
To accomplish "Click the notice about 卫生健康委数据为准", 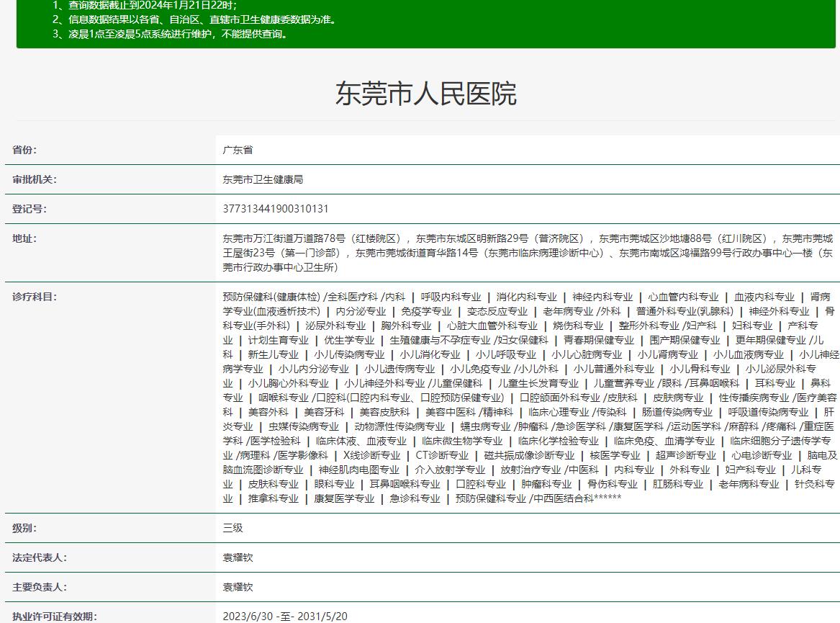I will coord(194,19).
